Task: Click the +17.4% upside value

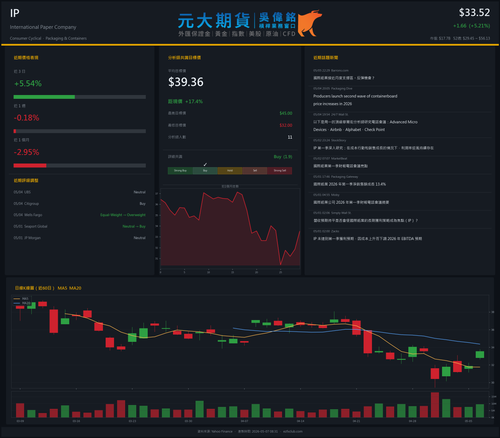Action: coord(194,101)
